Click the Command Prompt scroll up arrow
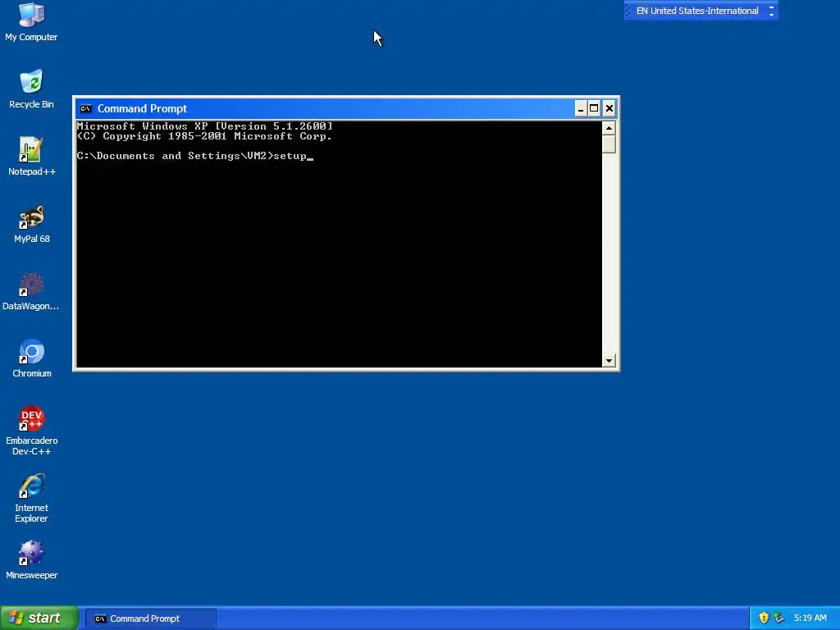The image size is (840, 630). [609, 127]
